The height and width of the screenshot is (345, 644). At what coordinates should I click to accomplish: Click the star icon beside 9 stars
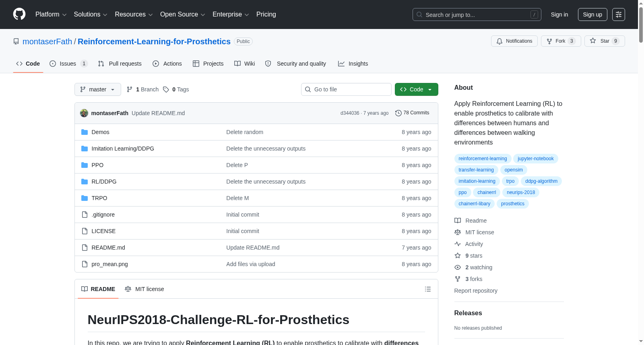pyautogui.click(x=458, y=256)
